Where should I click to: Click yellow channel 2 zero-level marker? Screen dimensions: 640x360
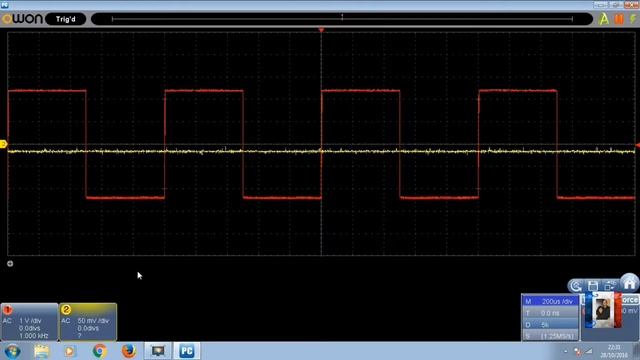coord(3,144)
